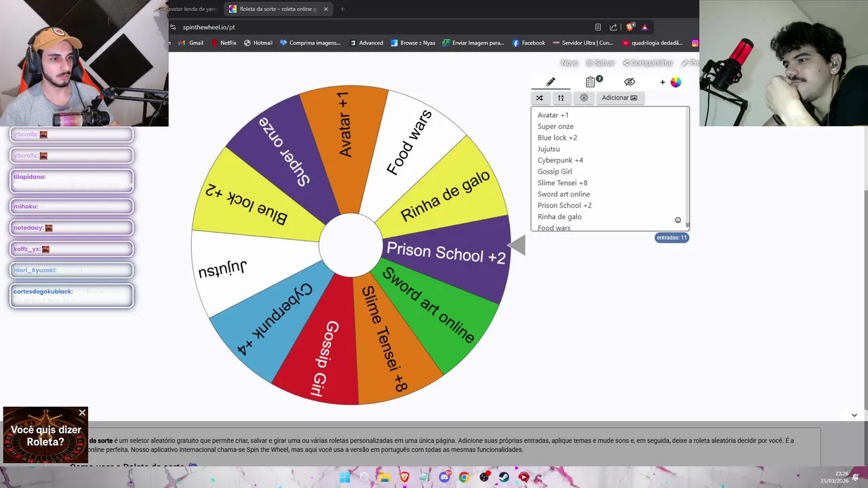Switch to the 'Roleta da sorte' browser tab
868x488 pixels.
tap(278, 9)
